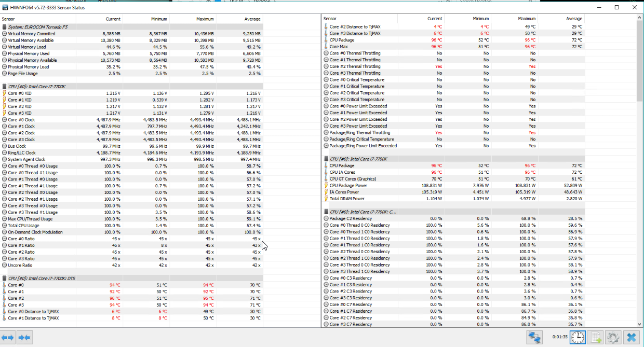Start logging with the sheet icon

click(595, 337)
